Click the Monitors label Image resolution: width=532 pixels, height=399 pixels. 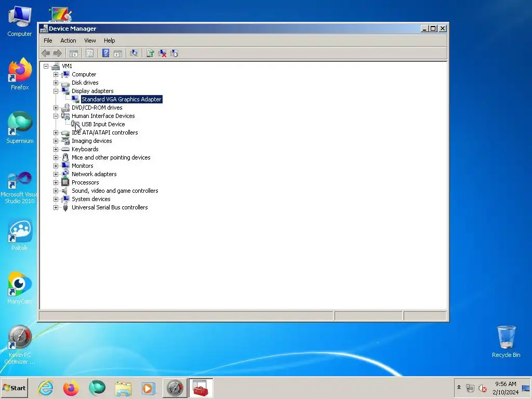click(82, 166)
